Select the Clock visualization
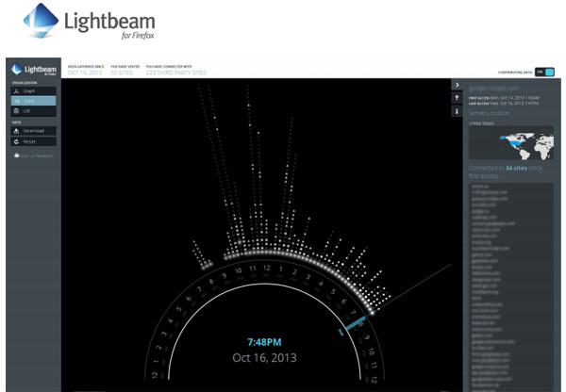 (x=33, y=101)
